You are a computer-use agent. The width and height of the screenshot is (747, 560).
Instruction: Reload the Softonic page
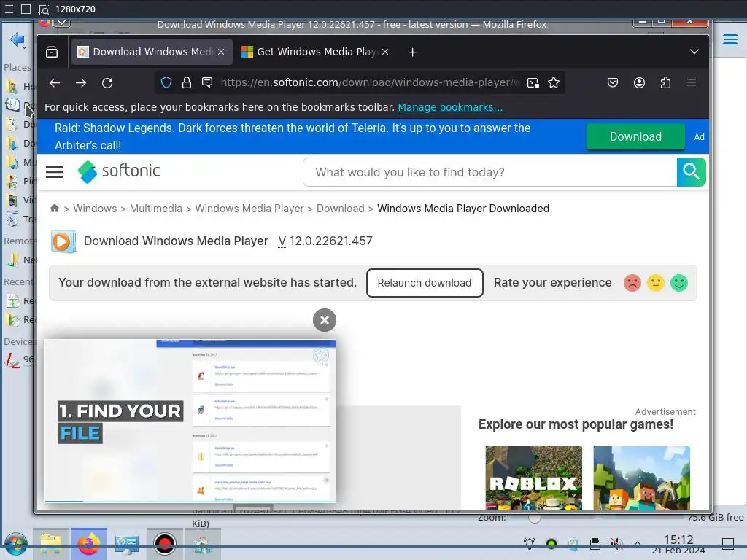(107, 83)
